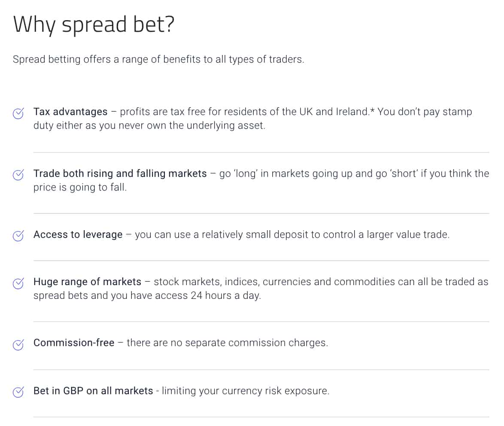
Task: Click the bold 'Tax advantages' label
Action: [x=70, y=112]
